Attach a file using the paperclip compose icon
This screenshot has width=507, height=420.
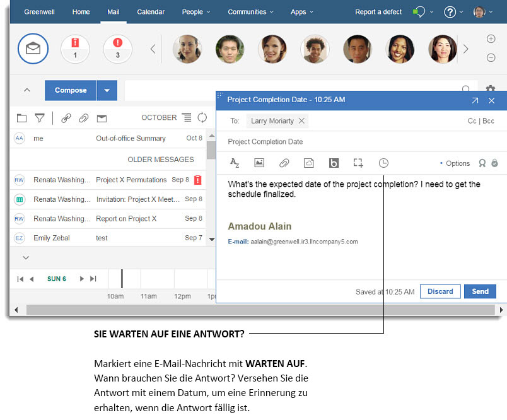(284, 163)
